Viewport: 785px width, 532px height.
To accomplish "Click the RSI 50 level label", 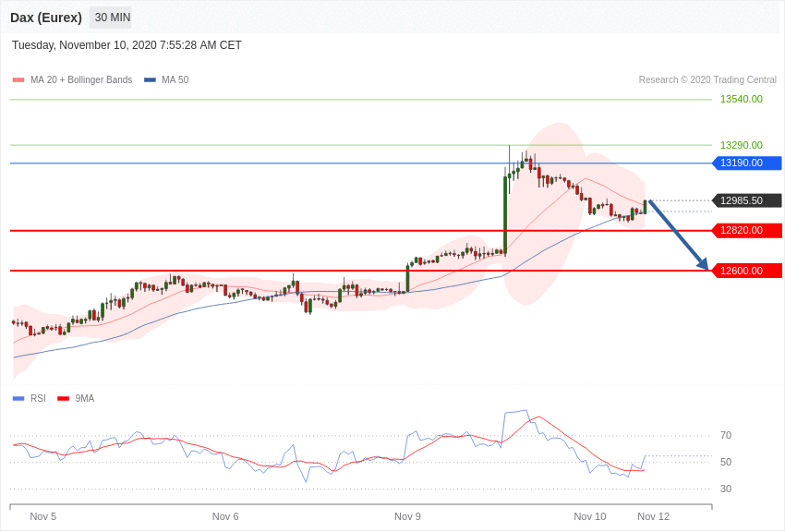I will pyautogui.click(x=726, y=462).
